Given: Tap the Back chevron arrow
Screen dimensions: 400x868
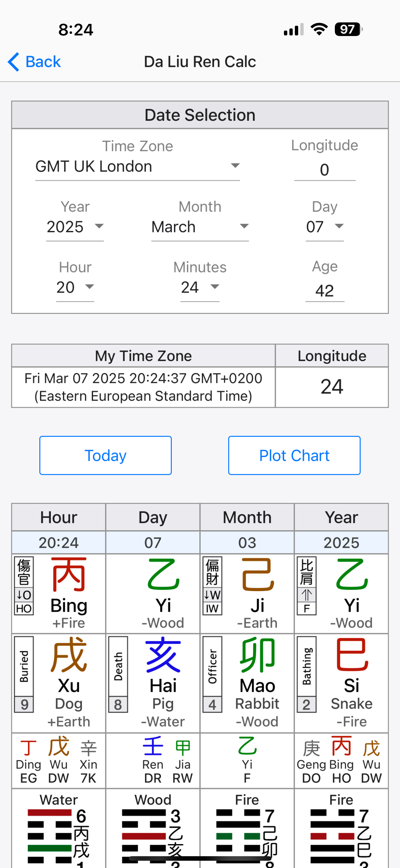Looking at the screenshot, I should [14, 62].
